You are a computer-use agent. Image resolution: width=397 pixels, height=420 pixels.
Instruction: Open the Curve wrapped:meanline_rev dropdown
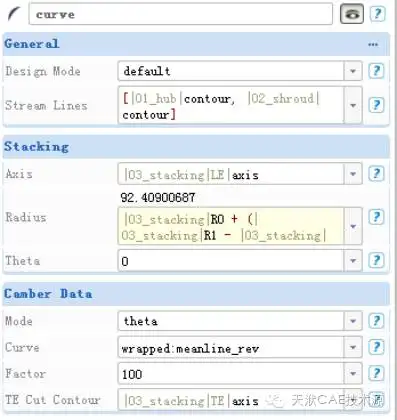tap(353, 347)
